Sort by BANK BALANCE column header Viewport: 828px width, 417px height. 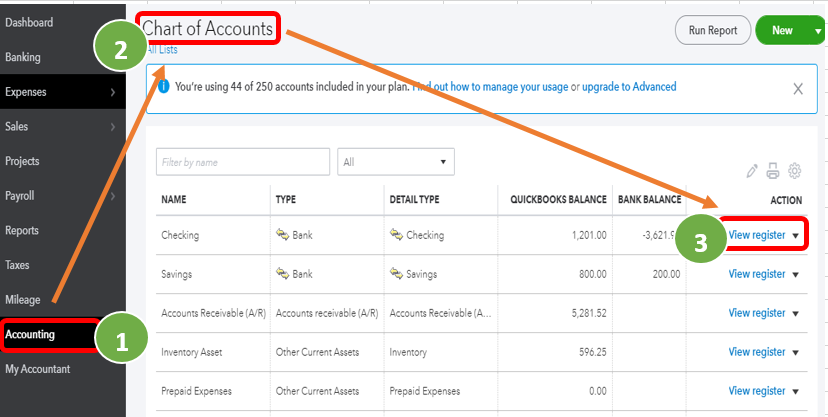(x=649, y=200)
